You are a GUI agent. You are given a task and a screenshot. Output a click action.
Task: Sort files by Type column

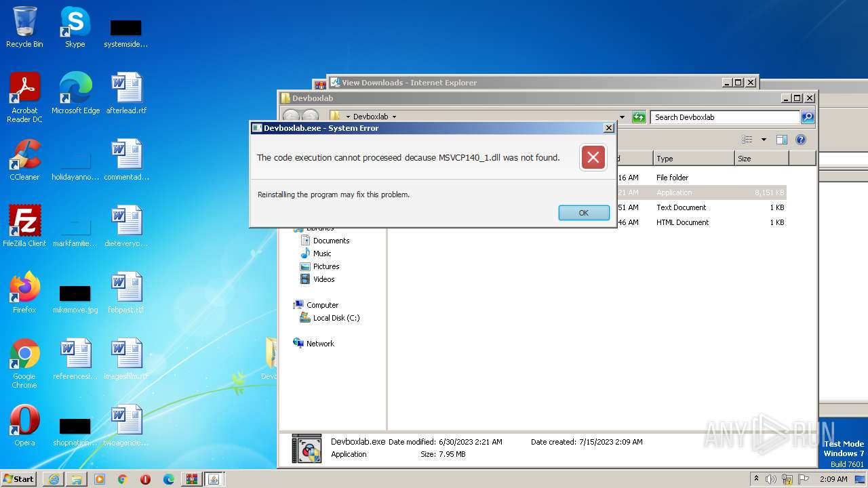(x=694, y=159)
